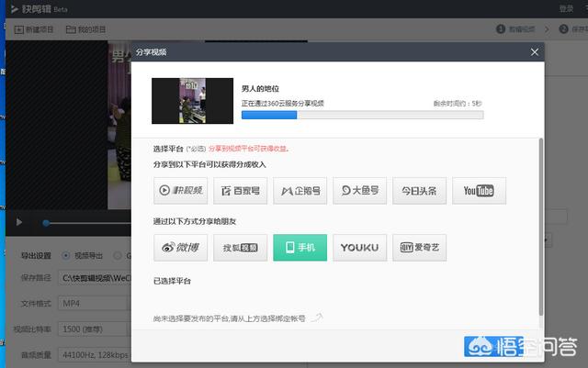
Task: Click the 剩余时间 remaining time text
Action: coord(458,104)
